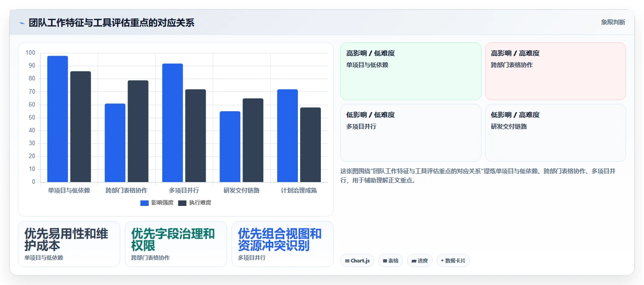Screen dimensions: 644x285
Task: Click the x-axis label 单项目与低依赖
Action: [69, 190]
